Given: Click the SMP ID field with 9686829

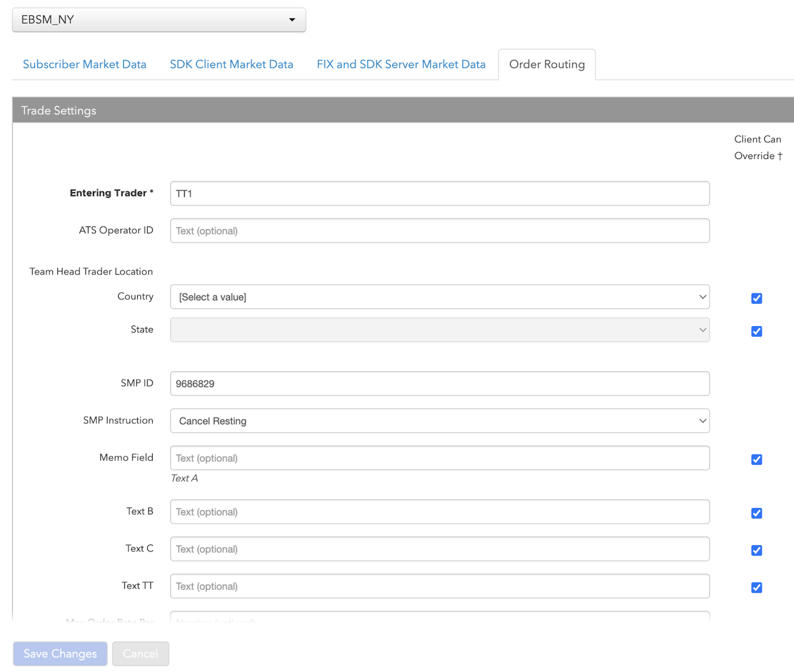Looking at the screenshot, I should (439, 384).
